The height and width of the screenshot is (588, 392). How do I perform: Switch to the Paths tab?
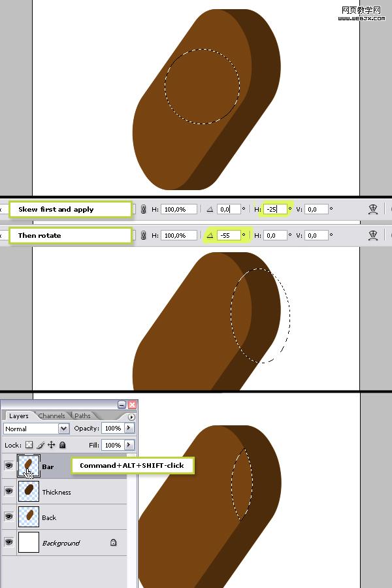[82, 416]
